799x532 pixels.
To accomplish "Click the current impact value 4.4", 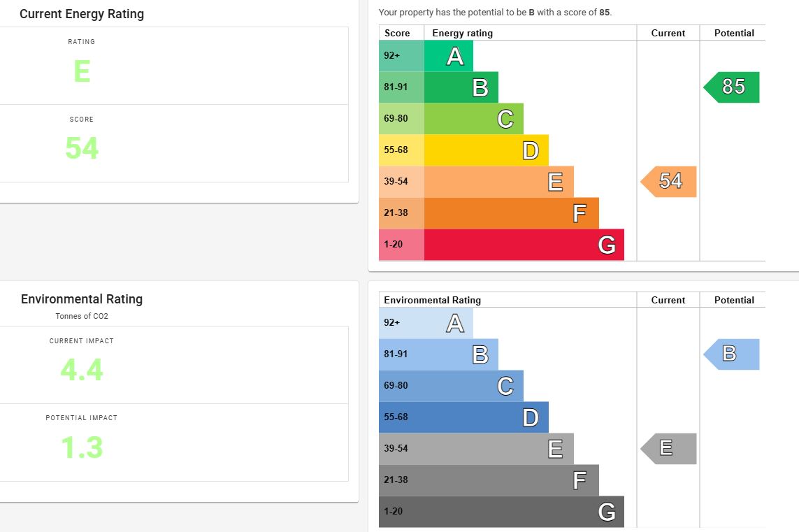I will point(82,370).
